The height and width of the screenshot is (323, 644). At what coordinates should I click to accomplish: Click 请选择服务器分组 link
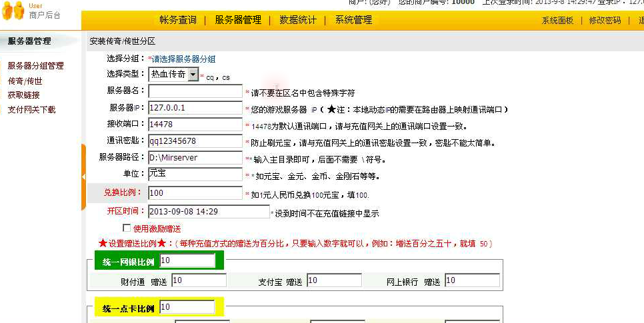click(183, 59)
